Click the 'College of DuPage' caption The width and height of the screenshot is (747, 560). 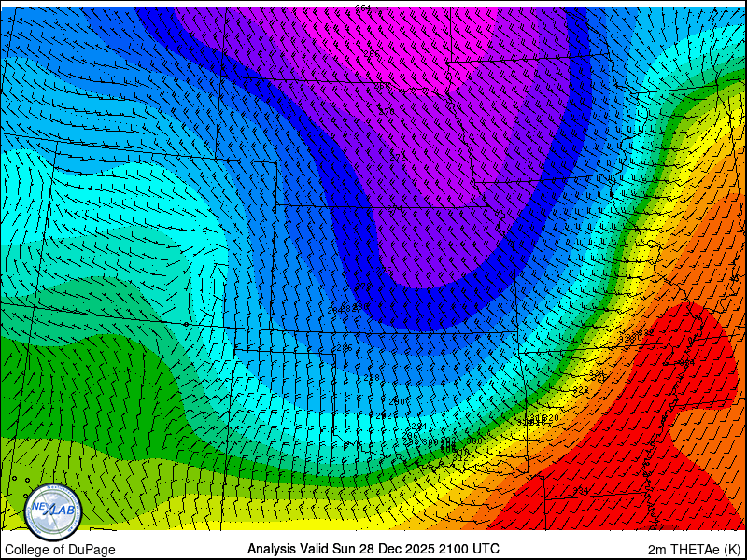click(x=60, y=550)
